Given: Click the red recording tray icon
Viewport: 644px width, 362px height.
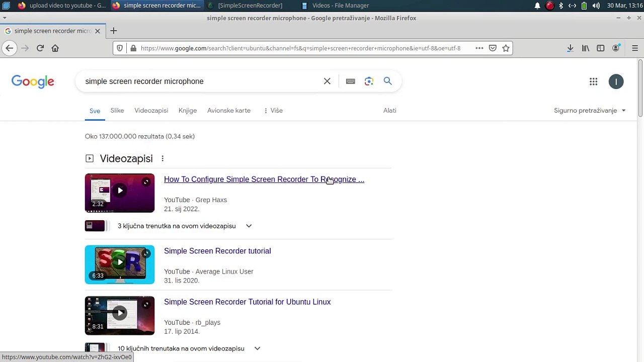Looking at the screenshot, I should [x=550, y=6].
